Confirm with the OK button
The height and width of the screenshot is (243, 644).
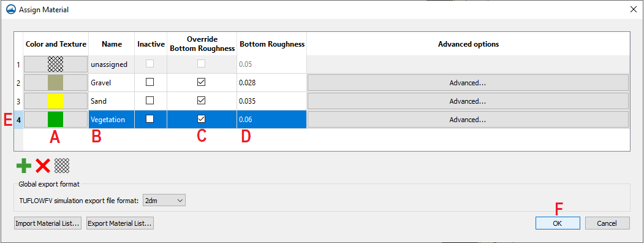pyautogui.click(x=558, y=223)
